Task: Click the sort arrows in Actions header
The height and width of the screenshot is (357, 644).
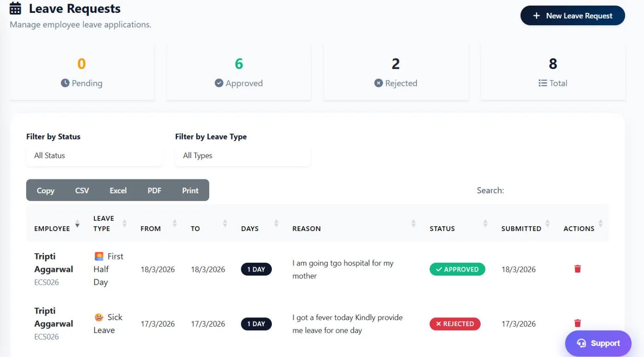Action: point(600,223)
